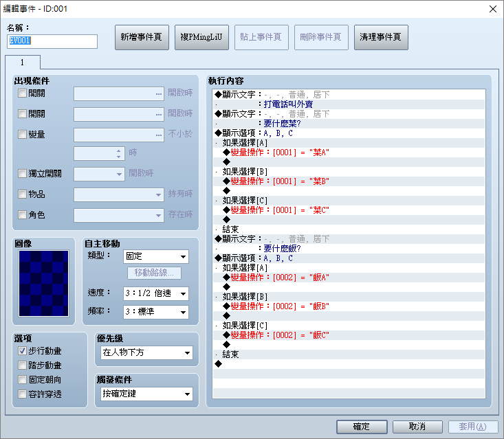Open the 獨立開關 dropdown
This screenshot has height=439, width=504.
(x=99, y=174)
